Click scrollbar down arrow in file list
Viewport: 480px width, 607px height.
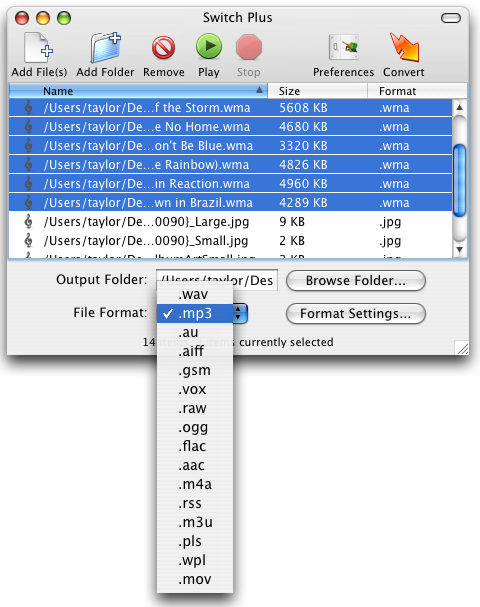tap(459, 250)
